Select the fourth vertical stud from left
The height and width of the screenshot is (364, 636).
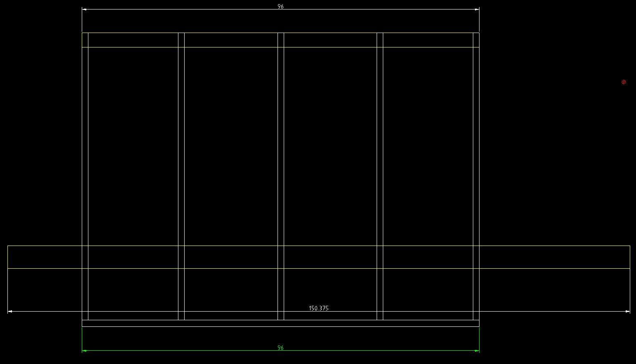[380, 144]
